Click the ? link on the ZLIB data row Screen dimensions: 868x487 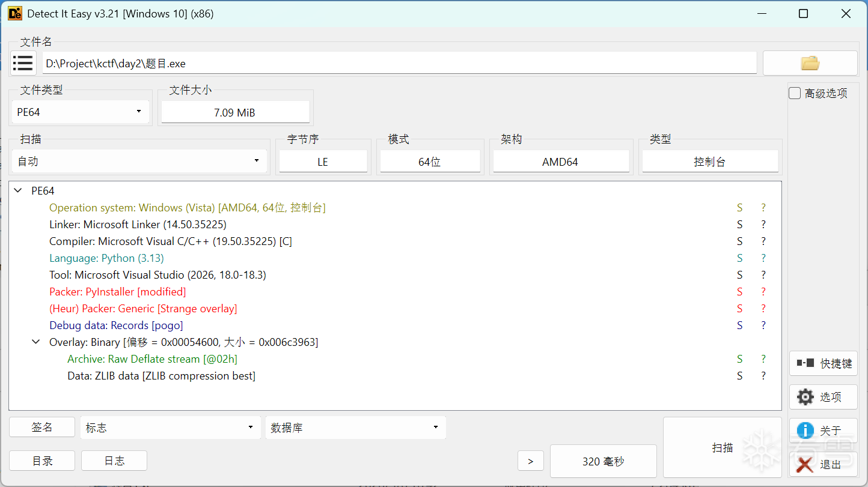point(763,376)
